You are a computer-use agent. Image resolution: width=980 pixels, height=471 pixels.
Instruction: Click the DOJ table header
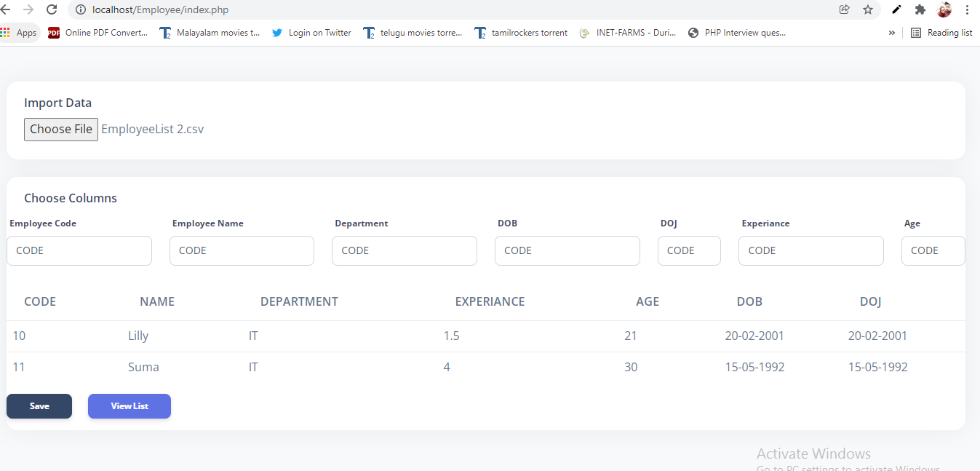coord(871,301)
